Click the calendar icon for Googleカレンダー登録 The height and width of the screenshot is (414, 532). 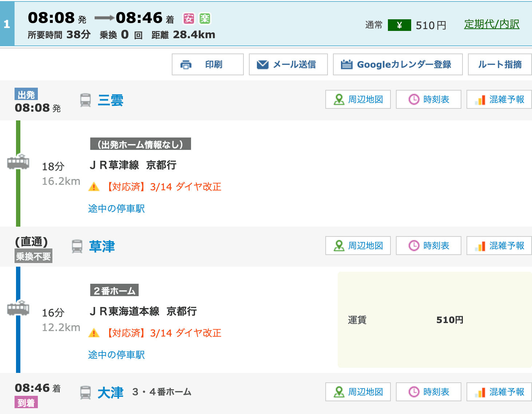point(346,64)
